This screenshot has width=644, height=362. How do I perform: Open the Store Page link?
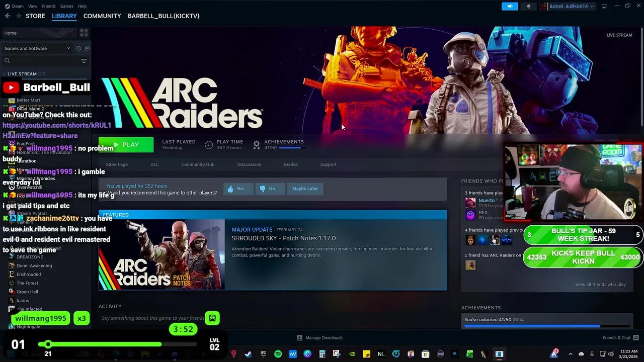(x=117, y=164)
